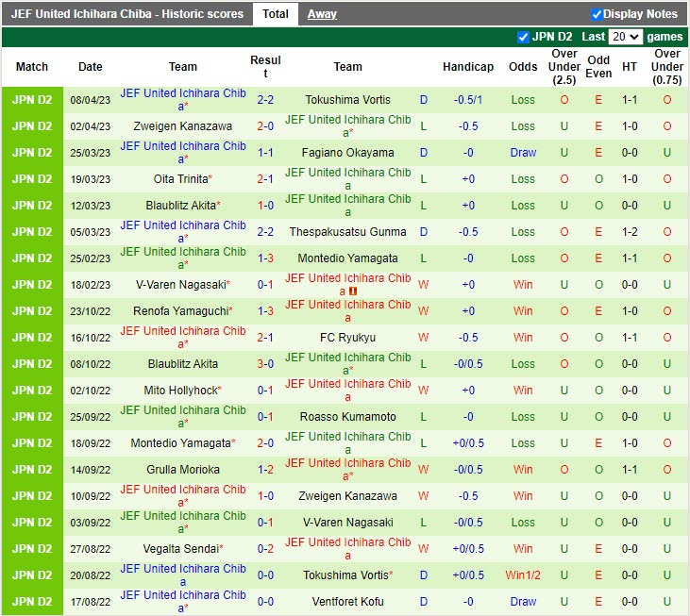Open V-Varen Nagasaki team on 18/02/23
This screenshot has width=690, height=616.
tap(180, 285)
